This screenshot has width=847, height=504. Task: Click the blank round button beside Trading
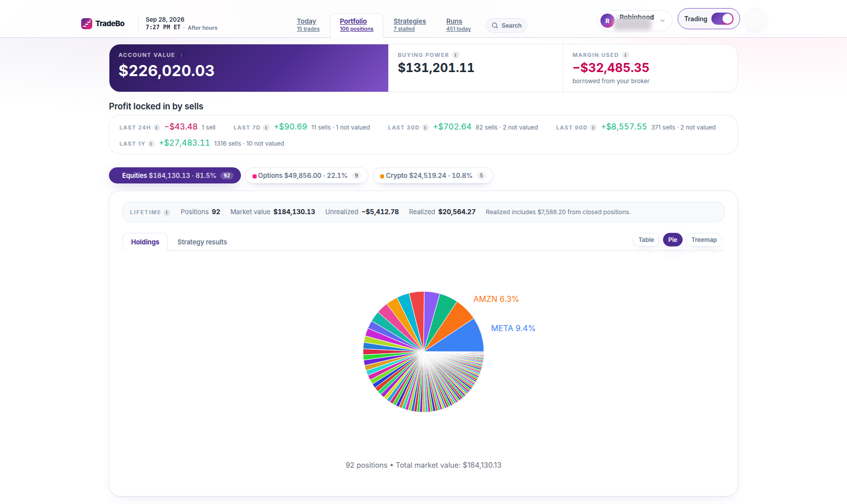(x=756, y=19)
